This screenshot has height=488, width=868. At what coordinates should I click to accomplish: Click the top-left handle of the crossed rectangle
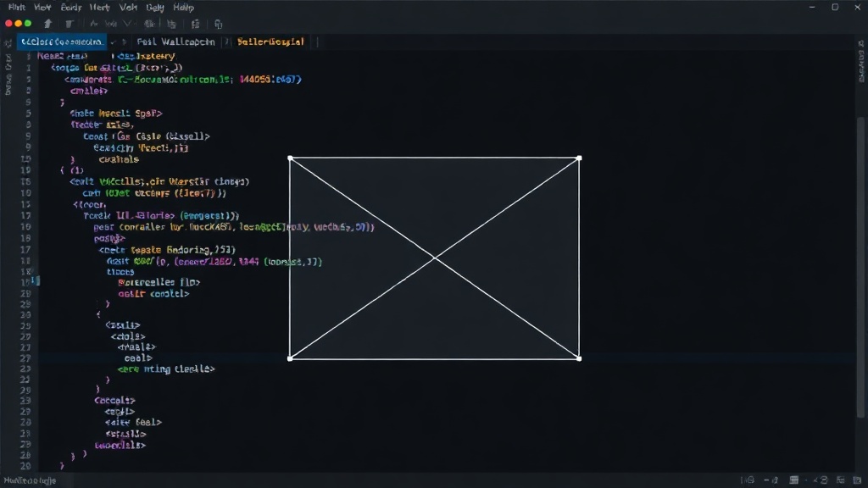click(290, 158)
